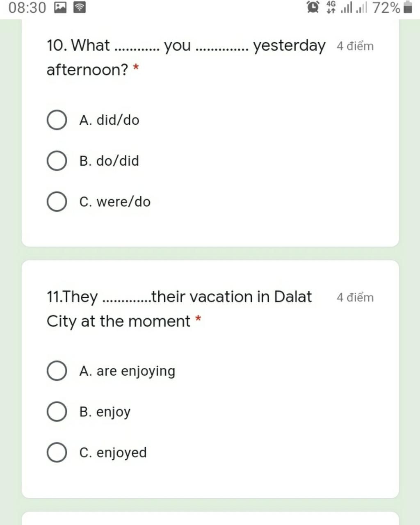This screenshot has width=420, height=525.
Task: Tap the red required asterisk on question 11
Action: tap(198, 318)
